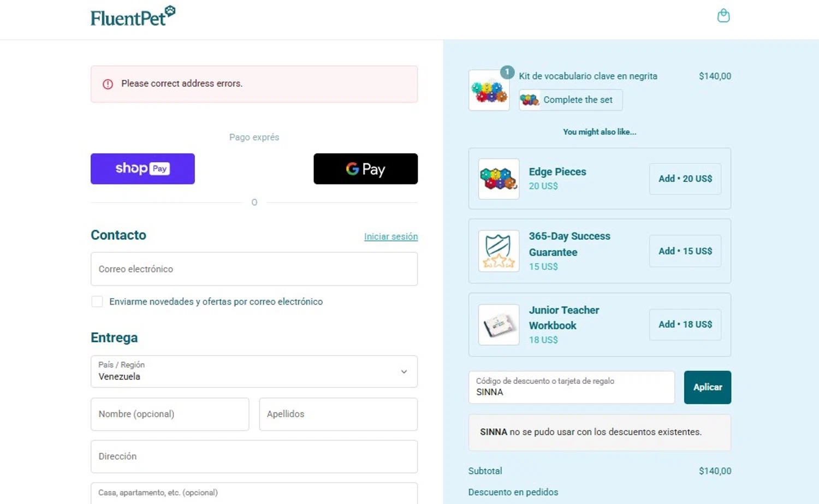819x504 pixels.
Task: Check the email news and offers checkbox
Action: pos(97,301)
